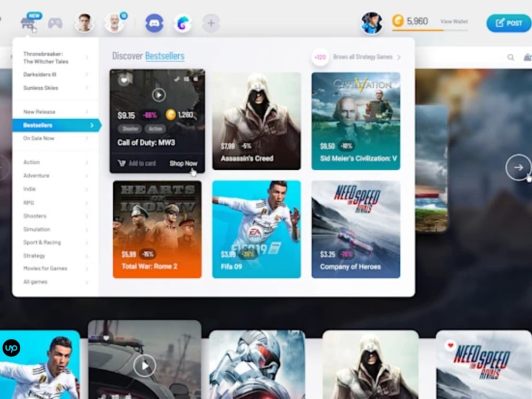Open the Company of Heroes card
532x399 pixels.
click(355, 229)
